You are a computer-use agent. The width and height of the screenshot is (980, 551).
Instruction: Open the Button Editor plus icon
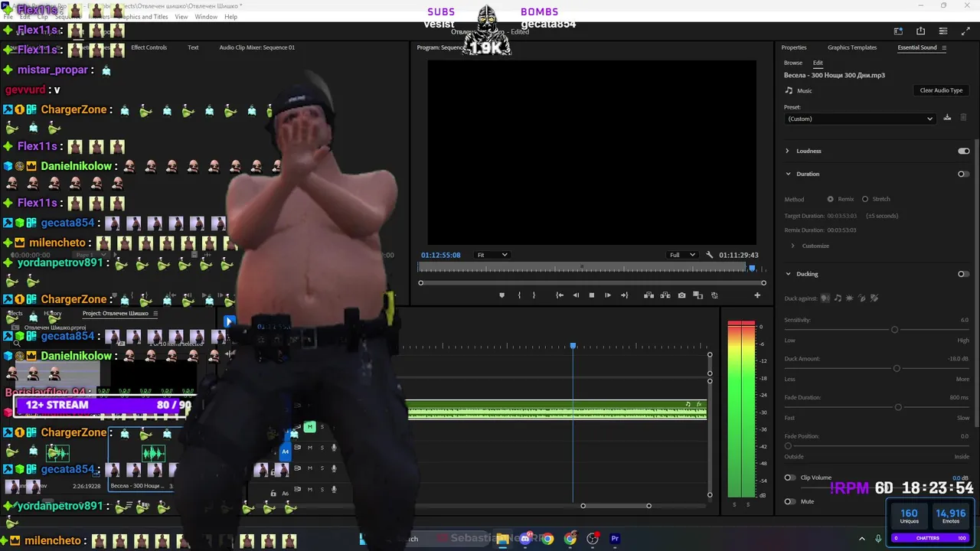[757, 295]
